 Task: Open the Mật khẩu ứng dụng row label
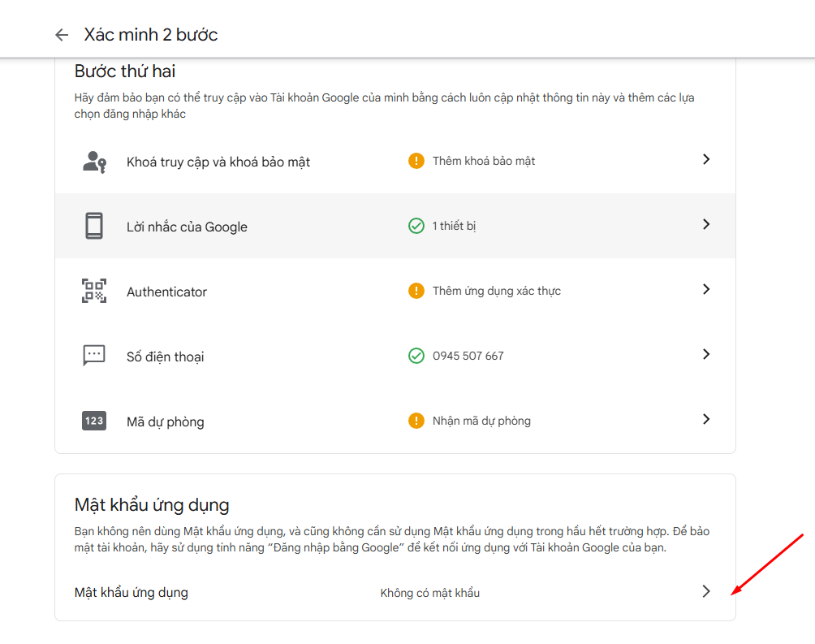132,593
